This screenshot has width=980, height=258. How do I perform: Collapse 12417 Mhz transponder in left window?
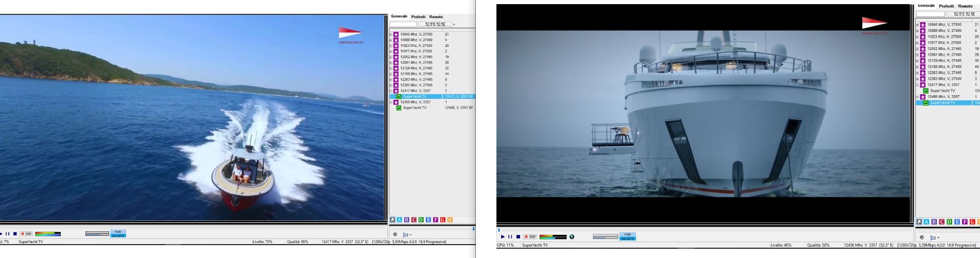pos(391,91)
